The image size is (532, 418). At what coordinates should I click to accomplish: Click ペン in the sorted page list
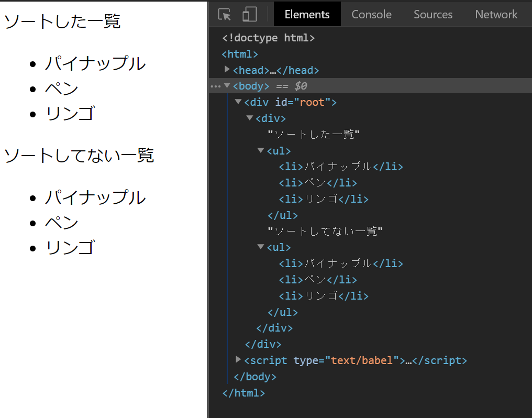pyautogui.click(x=62, y=89)
